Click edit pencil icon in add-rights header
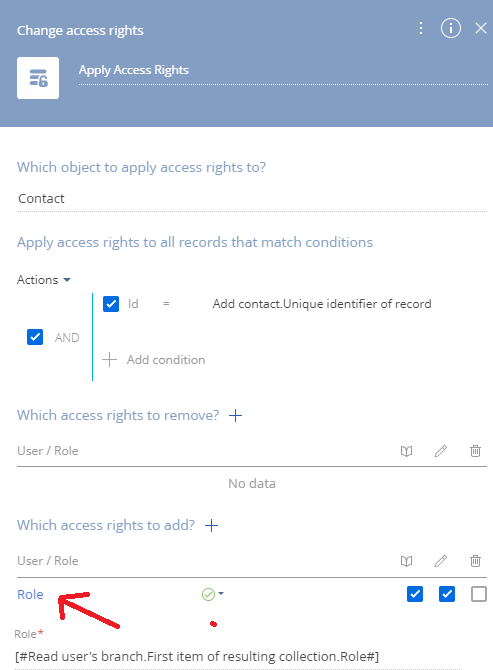 click(441, 561)
